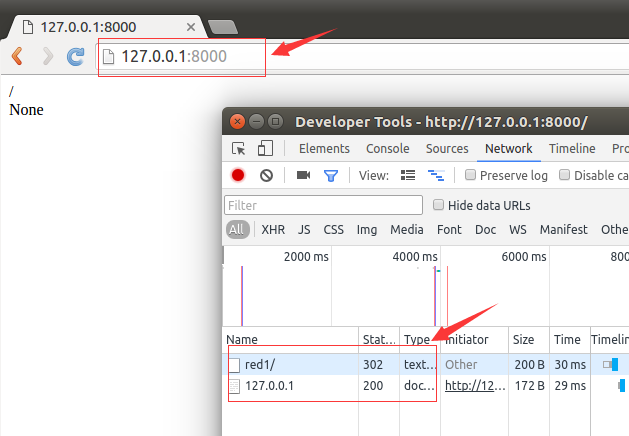
Task: Filter requests by CSS type
Action: coord(334,230)
